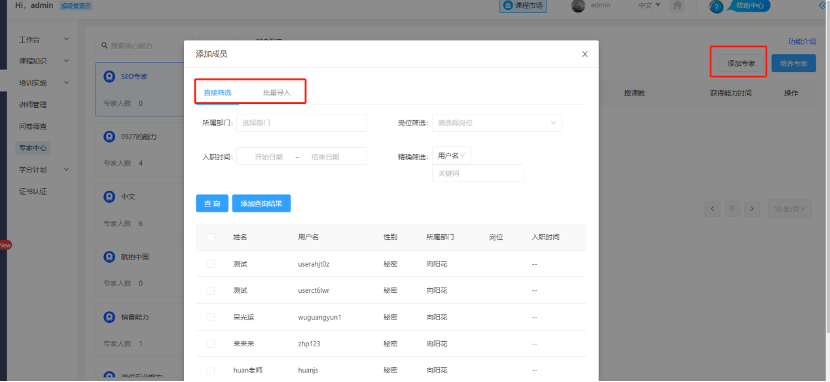
Task: Open the 帮助中心 bubble
Action: tap(750, 6)
